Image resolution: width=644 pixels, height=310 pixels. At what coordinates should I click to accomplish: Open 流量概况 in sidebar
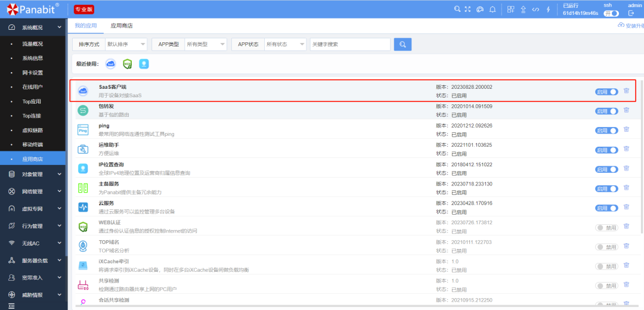[x=33, y=44]
